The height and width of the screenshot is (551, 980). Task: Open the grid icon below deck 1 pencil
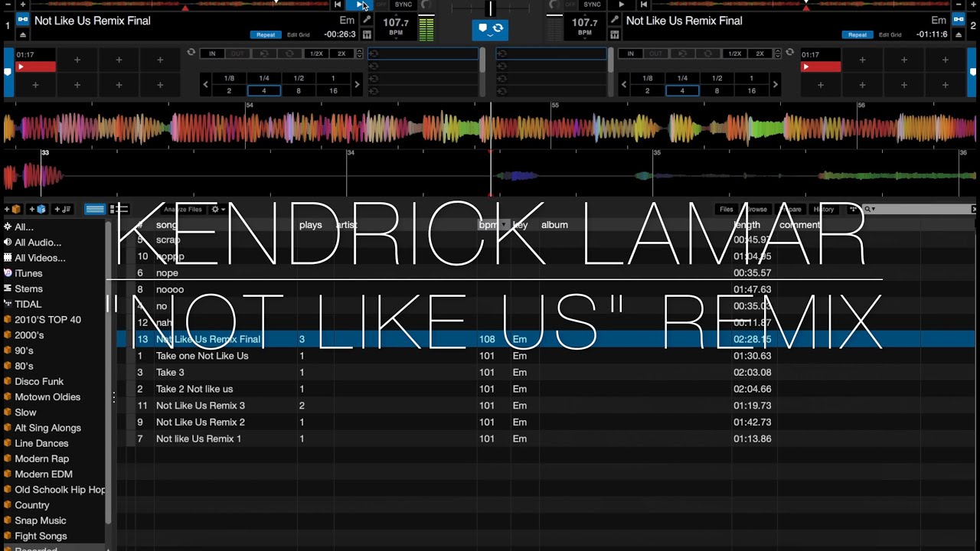(367, 34)
